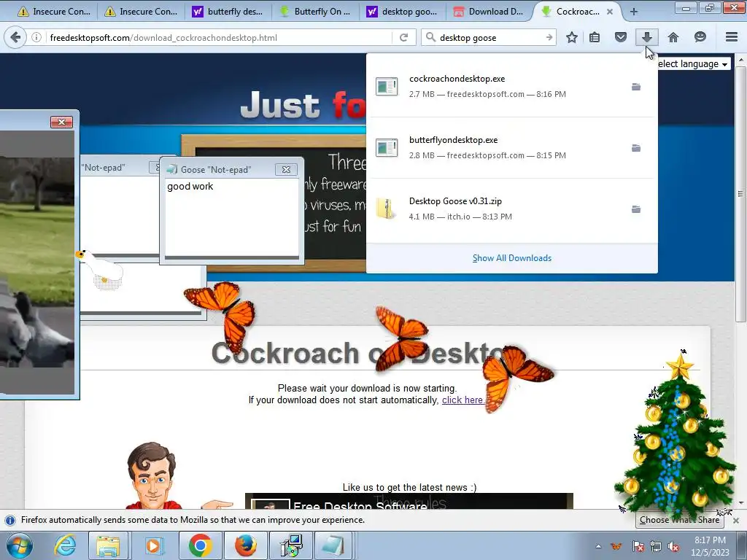Switch to the butterfly desktop Yahoo tab
747x560 pixels.
click(x=228, y=12)
